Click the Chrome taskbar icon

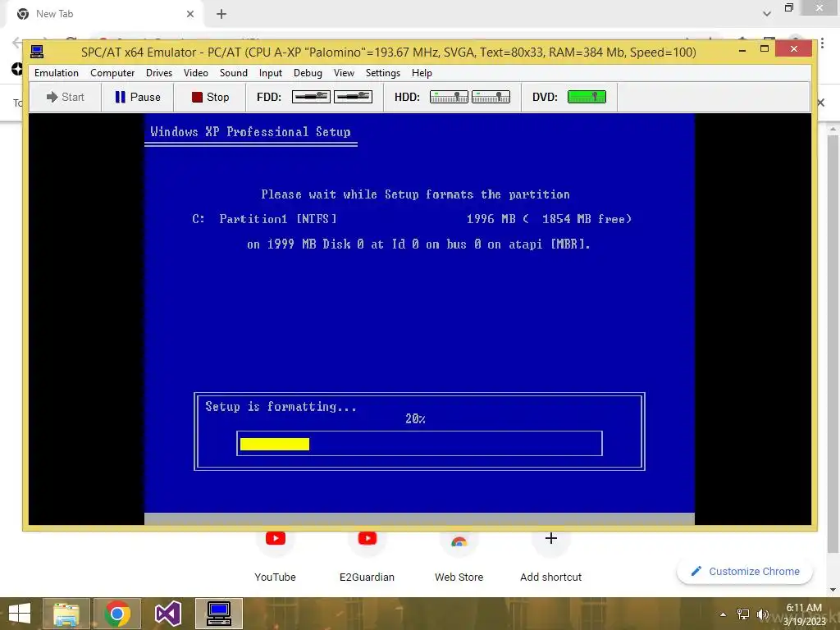click(x=117, y=614)
